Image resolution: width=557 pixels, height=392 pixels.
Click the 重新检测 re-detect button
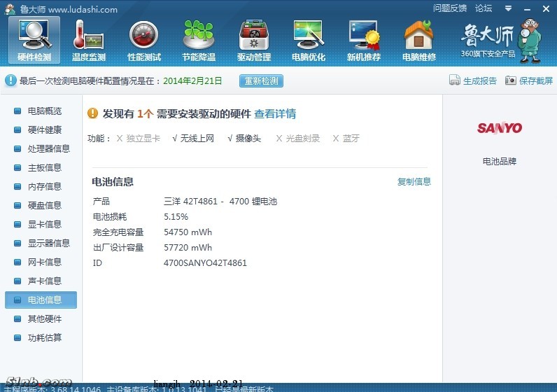[261, 80]
